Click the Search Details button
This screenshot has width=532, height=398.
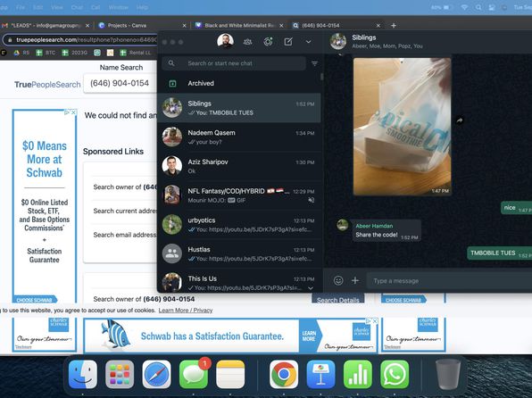tap(338, 300)
